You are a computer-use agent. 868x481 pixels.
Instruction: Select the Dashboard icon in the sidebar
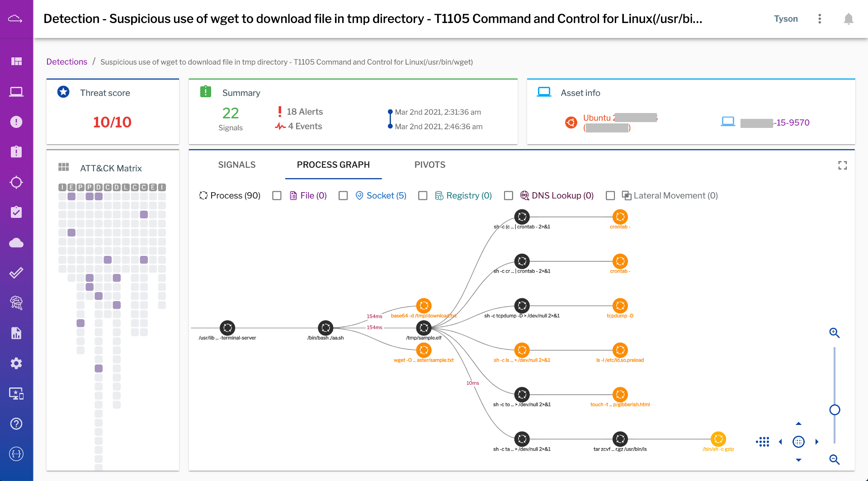16,61
